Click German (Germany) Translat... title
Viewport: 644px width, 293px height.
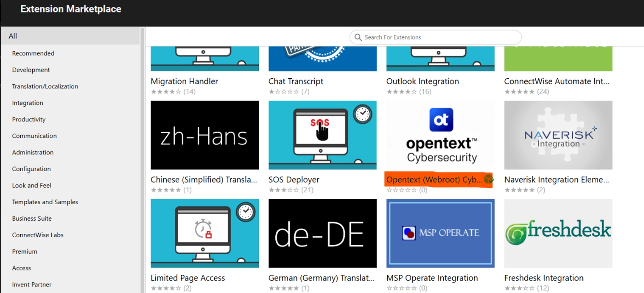click(321, 278)
